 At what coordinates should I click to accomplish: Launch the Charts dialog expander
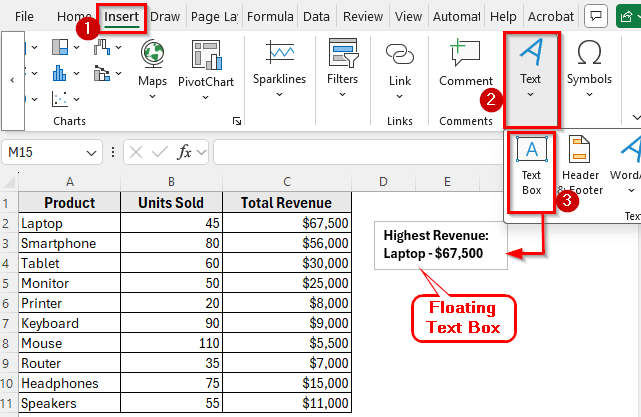point(237,121)
